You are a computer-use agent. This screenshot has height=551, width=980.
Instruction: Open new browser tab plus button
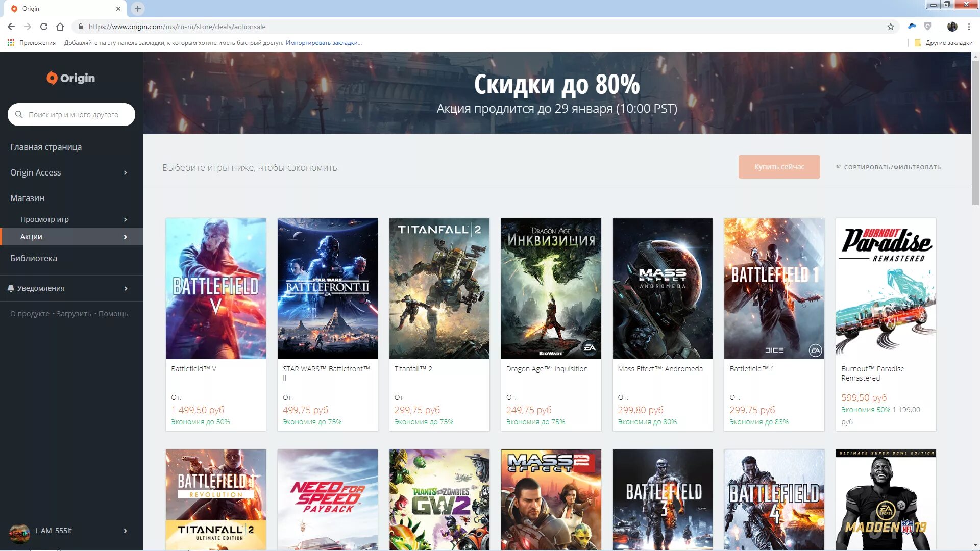tap(137, 9)
